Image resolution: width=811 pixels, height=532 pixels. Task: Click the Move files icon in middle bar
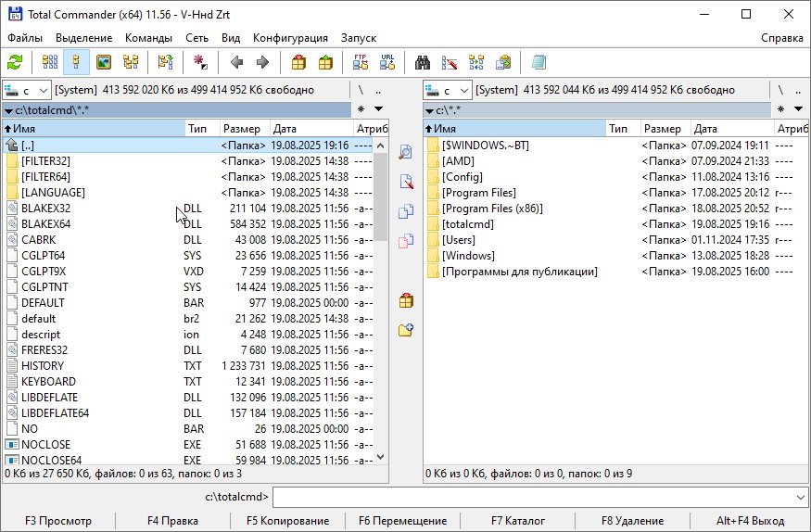[406, 242]
